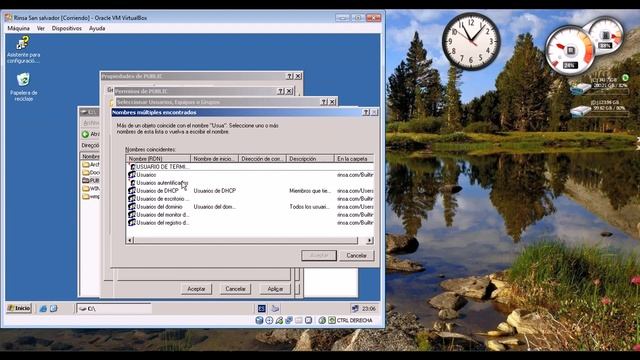This screenshot has width=640, height=360.
Task: Select the PUB... folder in Explorer window
Action: (90, 180)
